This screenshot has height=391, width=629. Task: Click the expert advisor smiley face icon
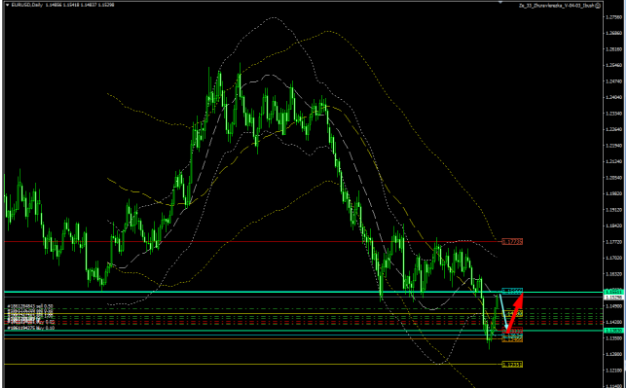598,6
